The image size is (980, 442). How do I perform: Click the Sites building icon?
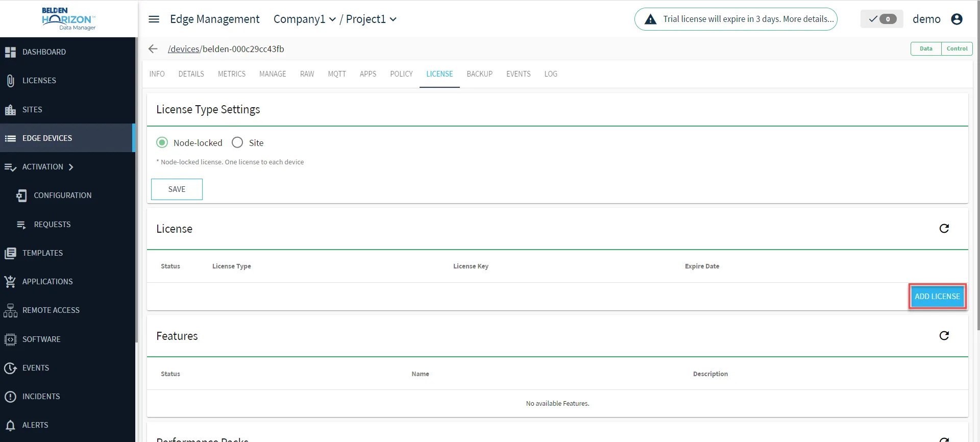pyautogui.click(x=10, y=110)
